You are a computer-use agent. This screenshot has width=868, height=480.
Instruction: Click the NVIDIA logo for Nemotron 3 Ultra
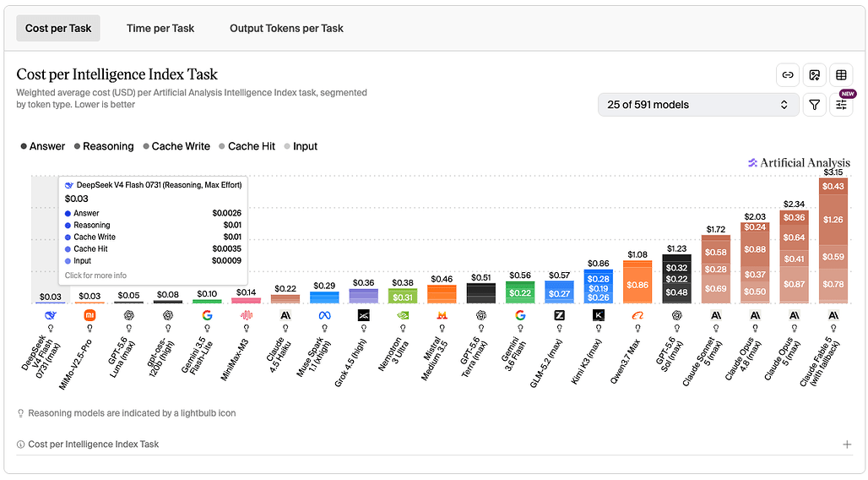(403, 315)
